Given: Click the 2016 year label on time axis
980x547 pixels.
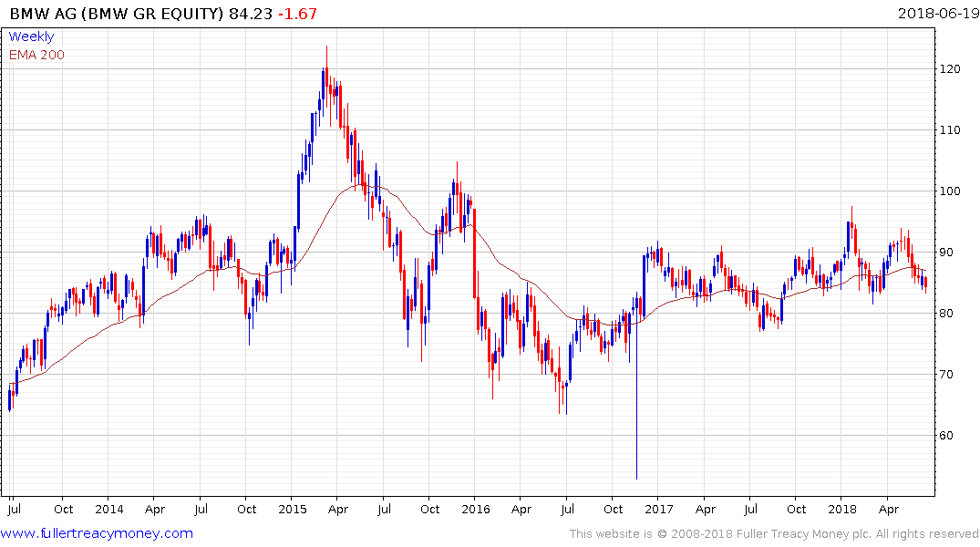Looking at the screenshot, I should [476, 509].
